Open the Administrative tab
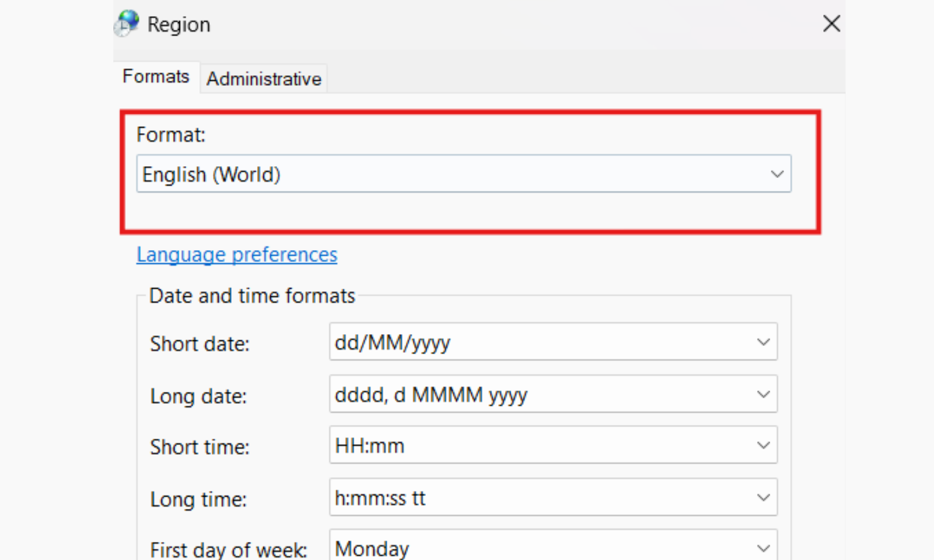The width and height of the screenshot is (934, 560). pos(264,79)
